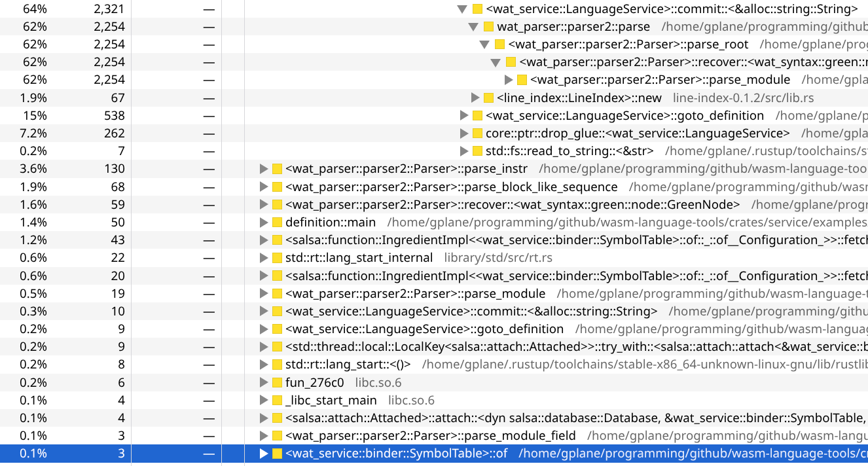Collapse the top LanguageService commit node

click(x=462, y=9)
